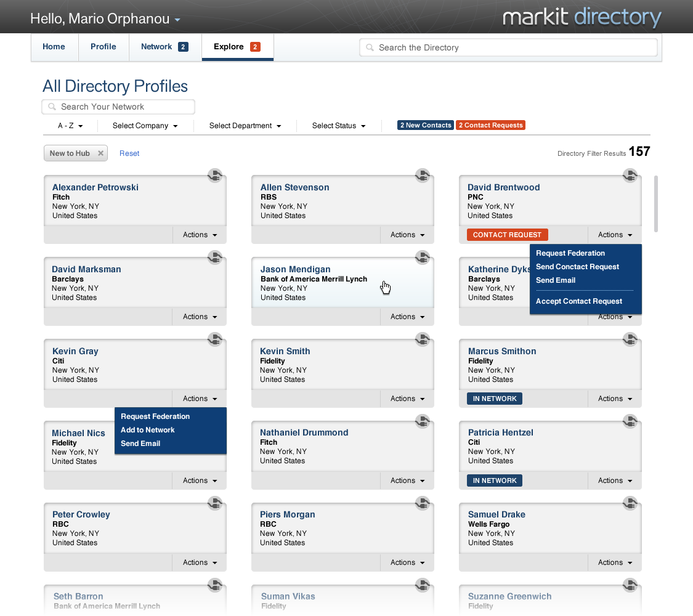
Task: Click plug icon on Patricia Hentzel card
Action: 630,421
